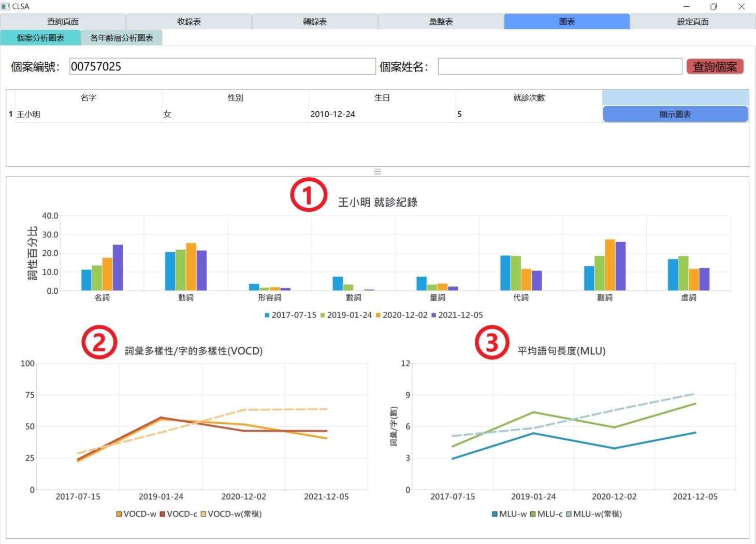Click the 2017-07-15 blue legend swatch
This screenshot has height=544, width=756.
[x=267, y=315]
